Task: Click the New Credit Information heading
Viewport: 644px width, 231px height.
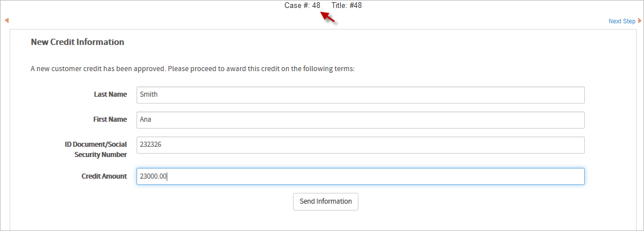Action: click(77, 42)
